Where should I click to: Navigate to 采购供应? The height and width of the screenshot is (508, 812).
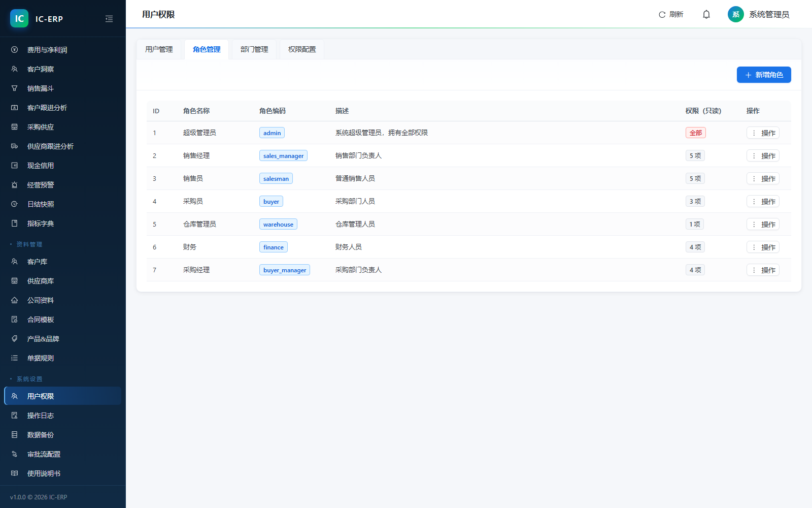63,127
